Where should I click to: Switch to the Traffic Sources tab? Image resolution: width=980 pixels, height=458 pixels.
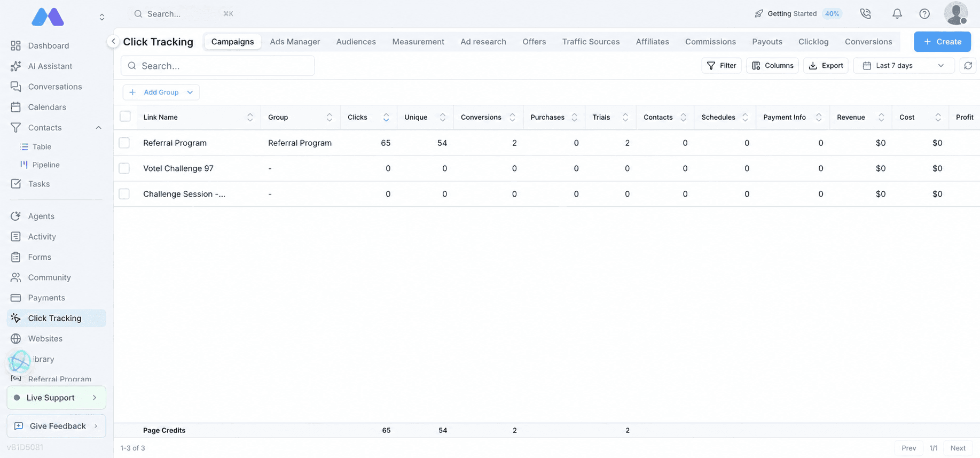click(591, 42)
